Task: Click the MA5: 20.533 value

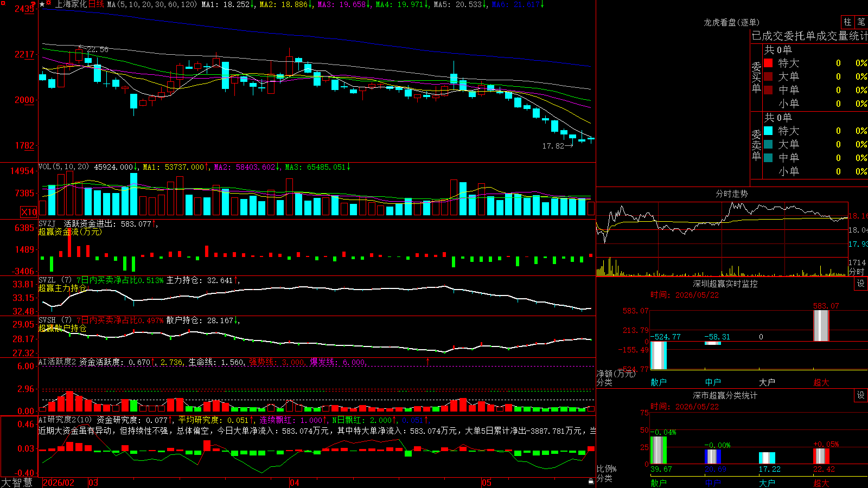Action: coord(460,4)
